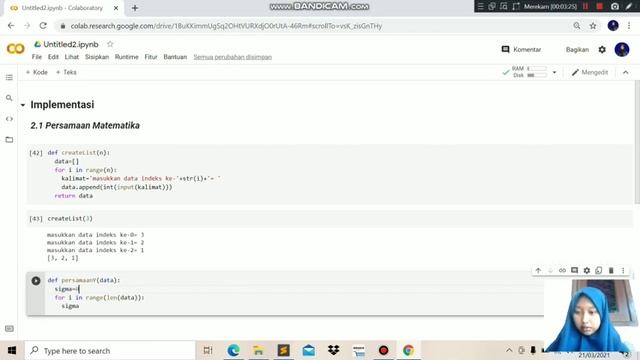The width and height of the screenshot is (640, 360).
Task: Reload the browser page
Action: [43, 25]
